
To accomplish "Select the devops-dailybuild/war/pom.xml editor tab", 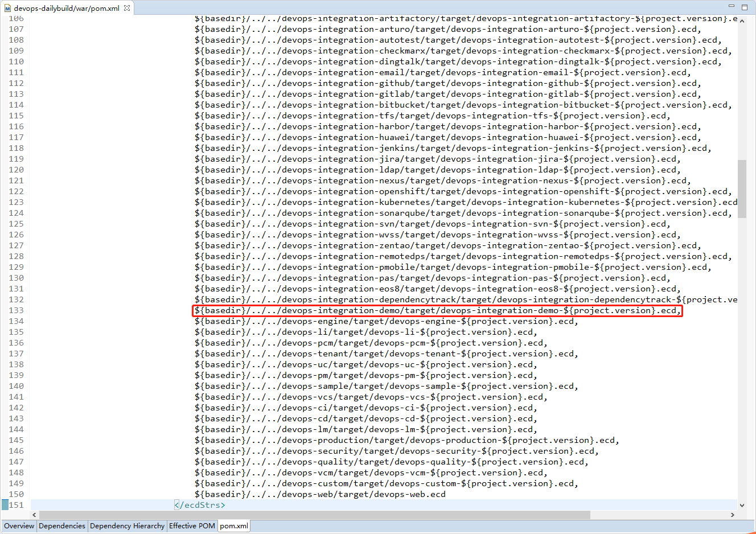I will pyautogui.click(x=65, y=9).
